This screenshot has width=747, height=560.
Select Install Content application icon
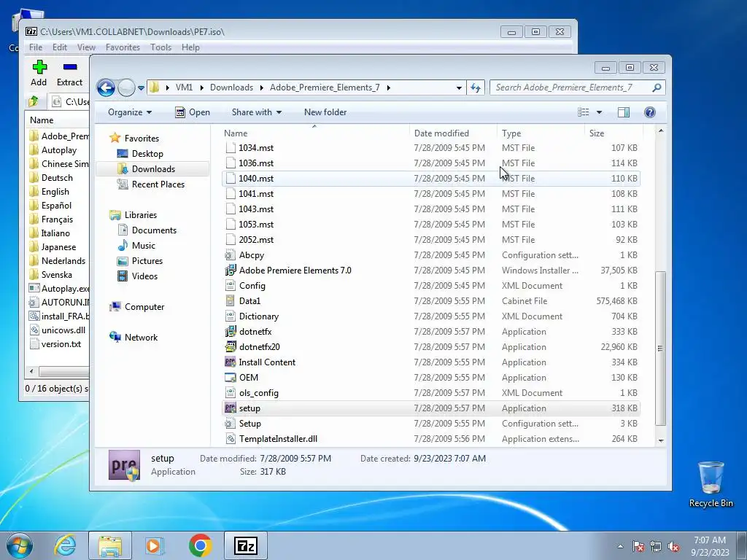[230, 362]
